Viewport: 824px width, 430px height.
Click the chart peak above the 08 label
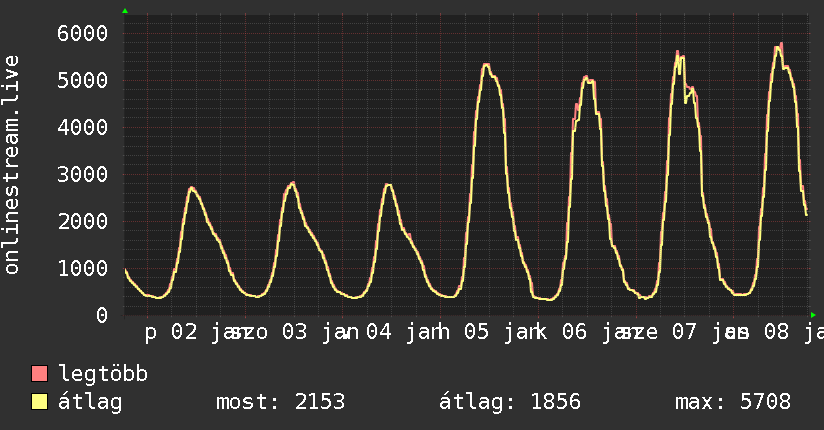[779, 47]
